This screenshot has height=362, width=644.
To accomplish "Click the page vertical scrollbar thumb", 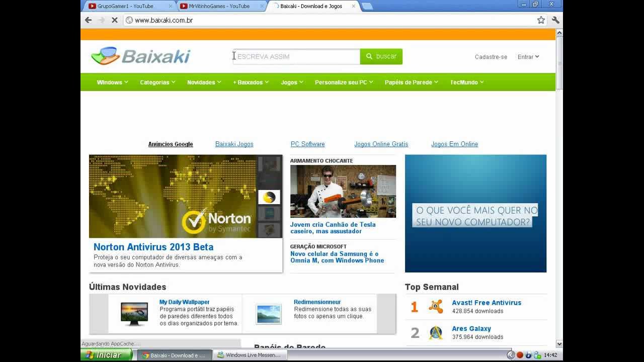I will (x=559, y=64).
